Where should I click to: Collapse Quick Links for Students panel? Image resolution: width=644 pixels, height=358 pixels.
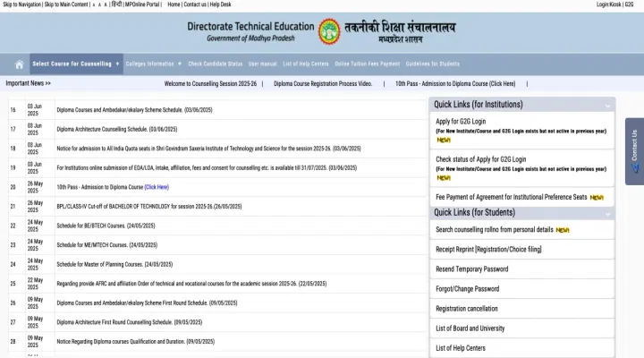(607, 214)
